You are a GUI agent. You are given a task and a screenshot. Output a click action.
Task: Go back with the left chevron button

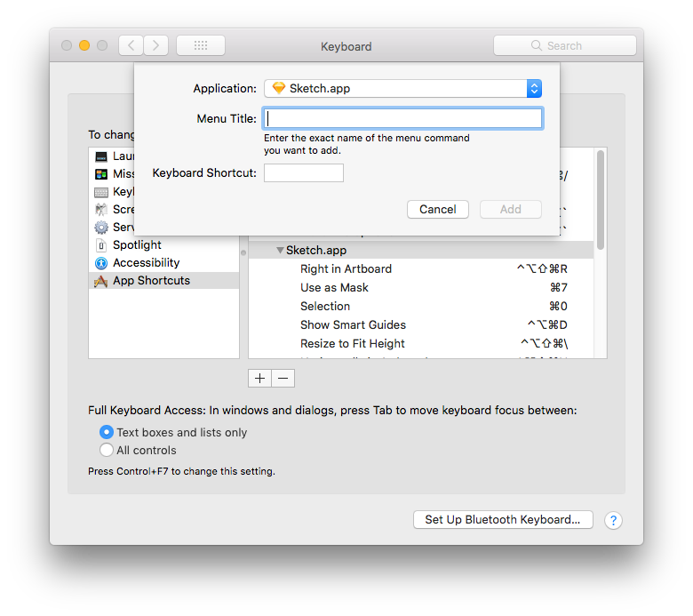coord(131,45)
